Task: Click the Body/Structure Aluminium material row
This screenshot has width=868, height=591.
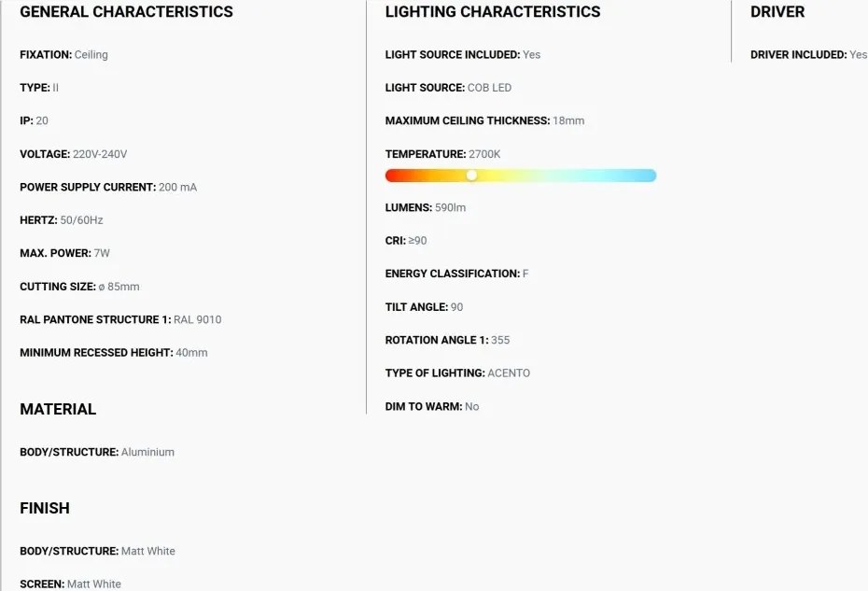Action: (97, 452)
